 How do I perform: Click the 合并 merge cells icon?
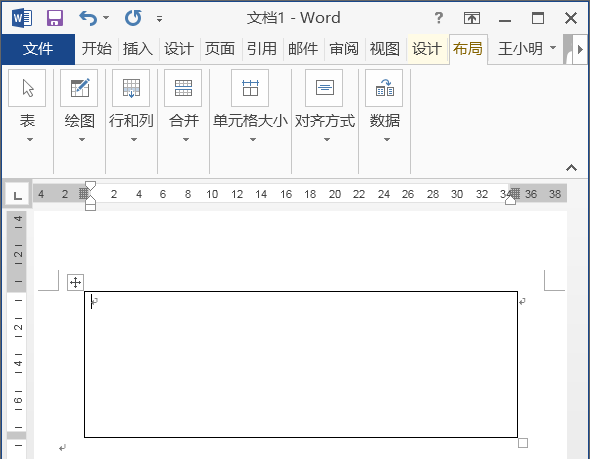(x=183, y=88)
